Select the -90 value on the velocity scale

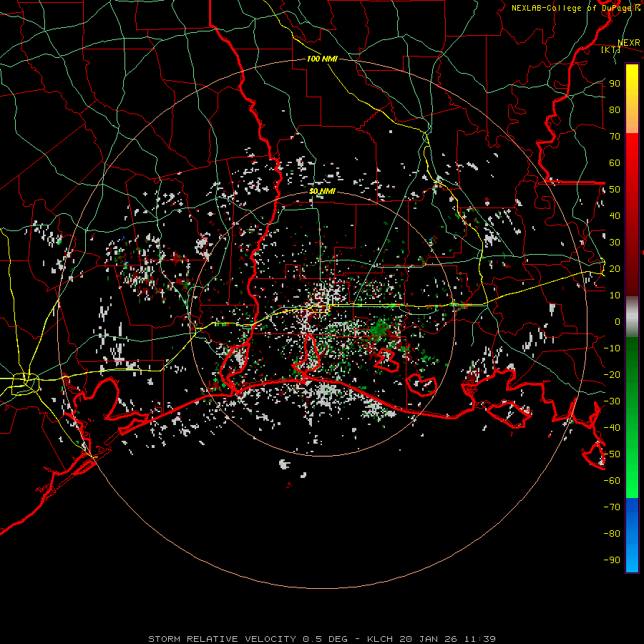pos(612,560)
